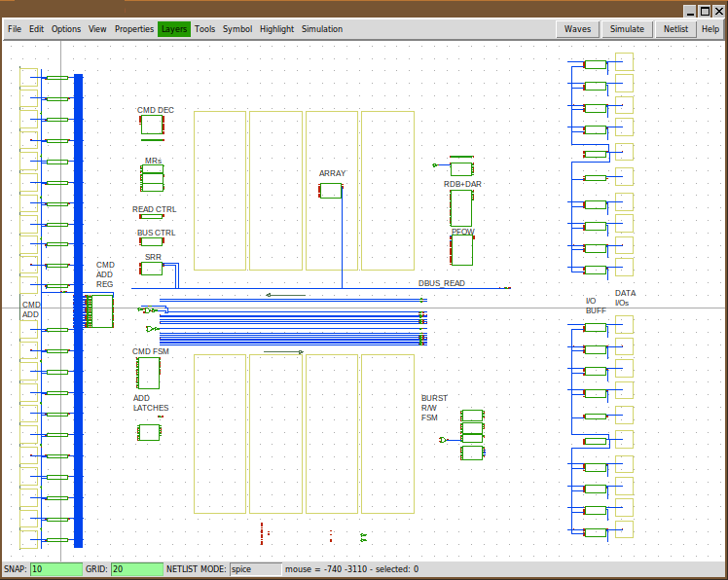Select the ARRAY symbol in the schematic

tap(332, 191)
